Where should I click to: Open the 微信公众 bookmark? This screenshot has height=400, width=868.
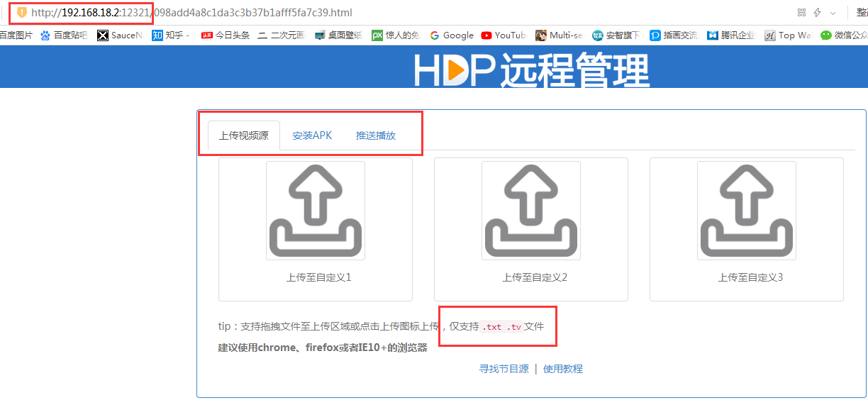(843, 35)
